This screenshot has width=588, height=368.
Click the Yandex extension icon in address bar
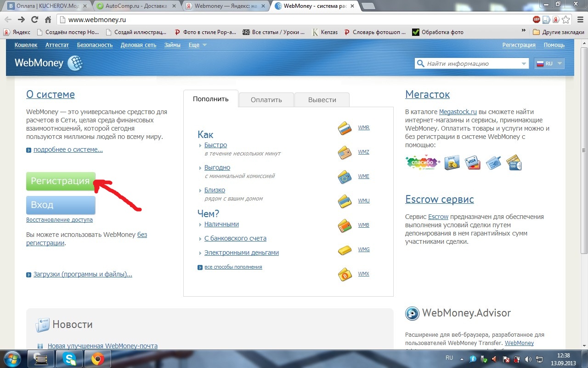click(x=556, y=19)
